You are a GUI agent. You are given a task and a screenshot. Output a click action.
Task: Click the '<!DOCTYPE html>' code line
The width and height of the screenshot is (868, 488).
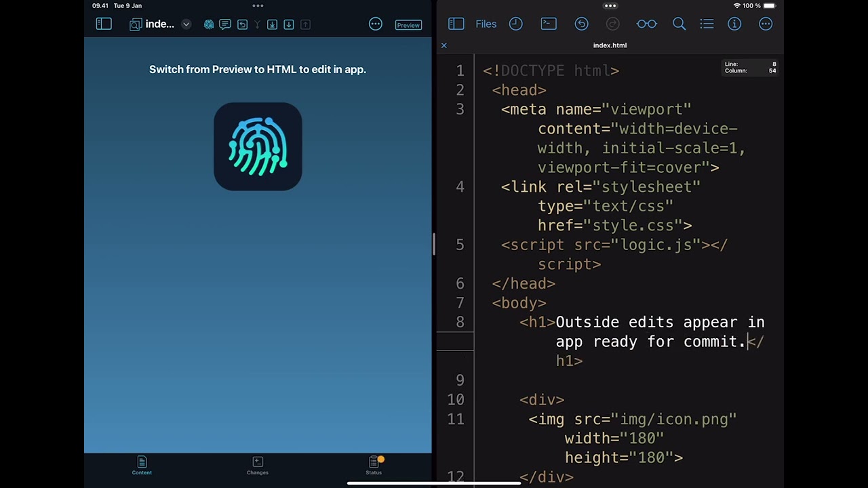click(x=551, y=70)
